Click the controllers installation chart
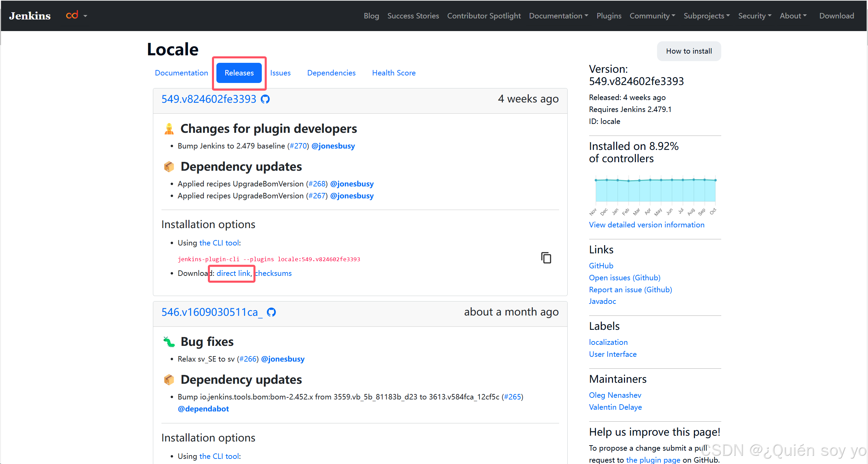The height and width of the screenshot is (464, 868). pos(655,195)
